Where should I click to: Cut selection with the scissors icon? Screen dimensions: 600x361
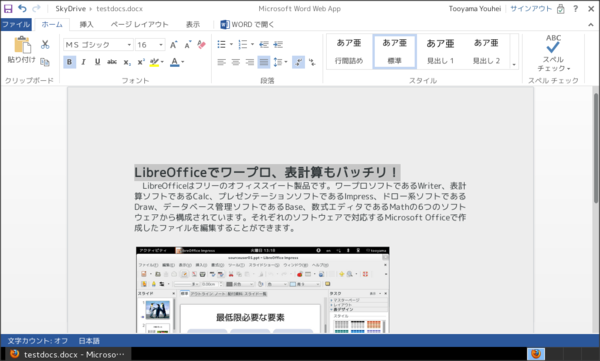tap(45, 44)
